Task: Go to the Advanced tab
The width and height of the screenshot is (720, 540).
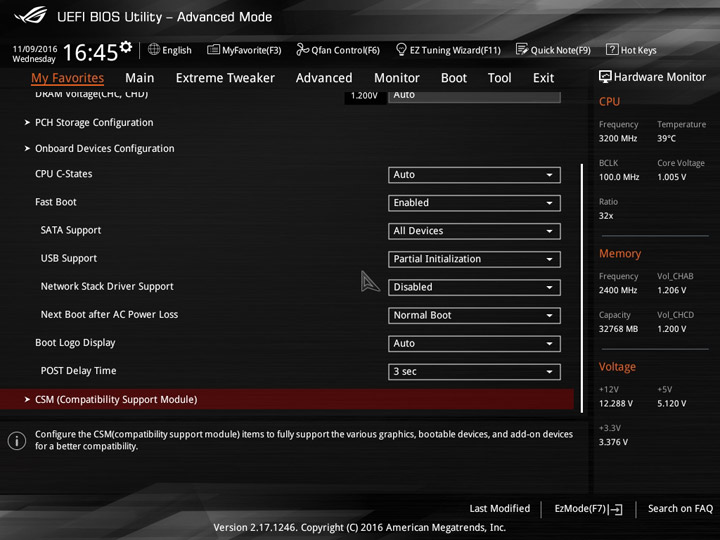Action: click(324, 78)
